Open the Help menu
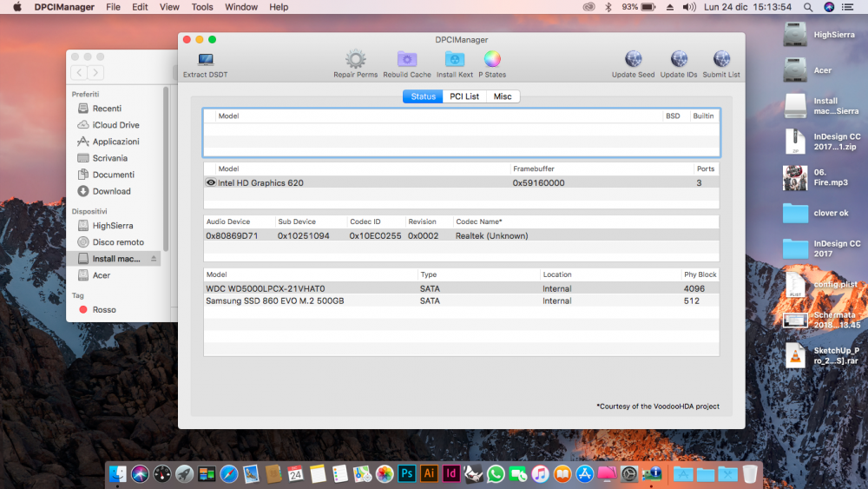This screenshot has height=489, width=868. 279,7
